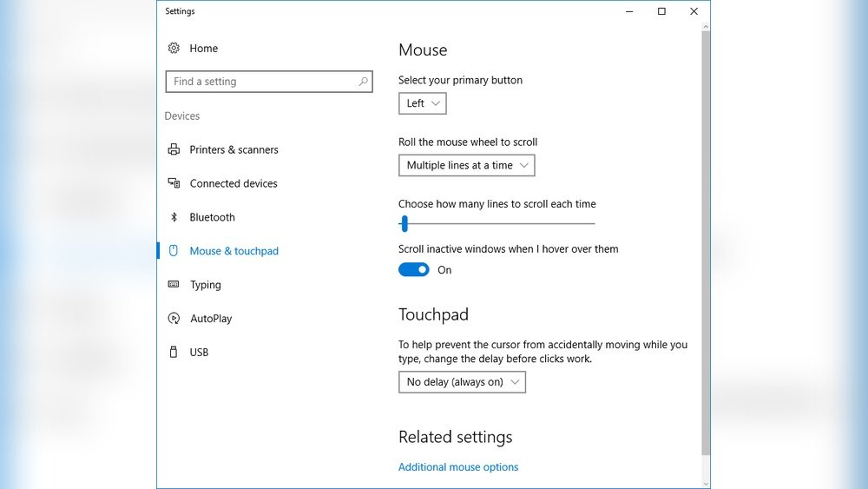The image size is (868, 489).
Task: Click the mouse icon beside Mouse & touchpad
Action: pyautogui.click(x=174, y=251)
